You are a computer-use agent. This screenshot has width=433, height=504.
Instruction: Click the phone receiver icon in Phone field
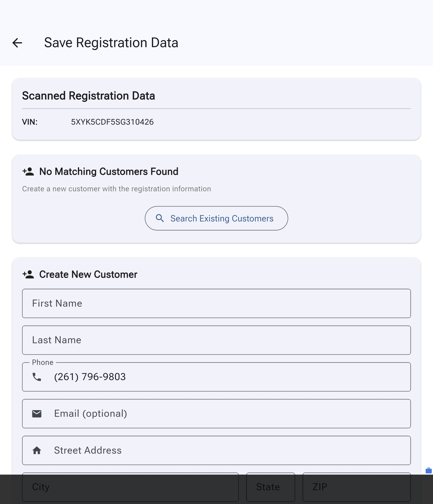[37, 377]
